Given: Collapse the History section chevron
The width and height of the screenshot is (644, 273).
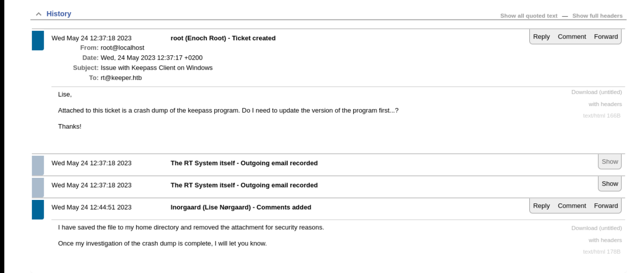Looking at the screenshot, I should 39,14.
